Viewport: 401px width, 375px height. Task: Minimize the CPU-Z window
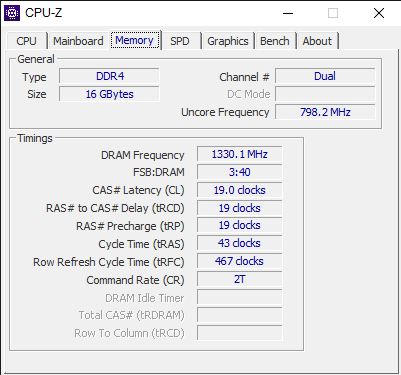tap(288, 13)
